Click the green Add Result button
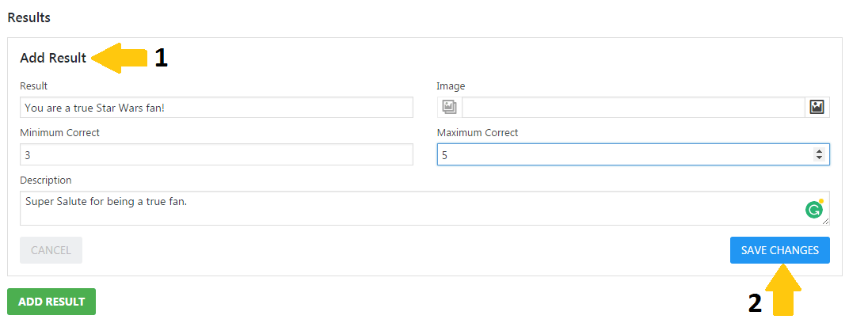The image size is (868, 323). point(51,302)
